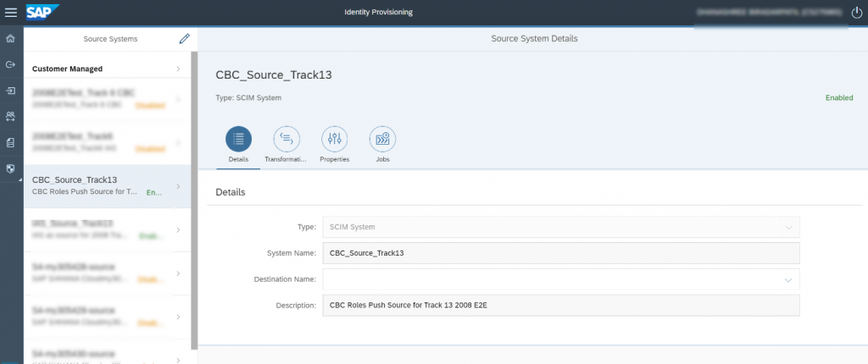Click the SAP logo

coord(42,12)
